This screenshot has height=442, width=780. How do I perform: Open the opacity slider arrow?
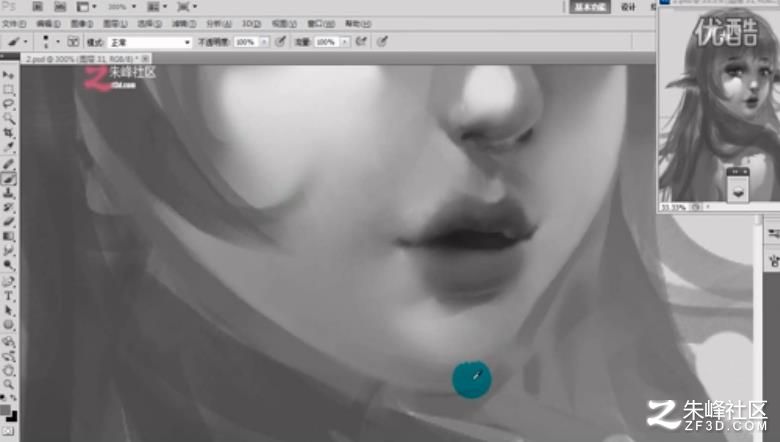(x=265, y=42)
